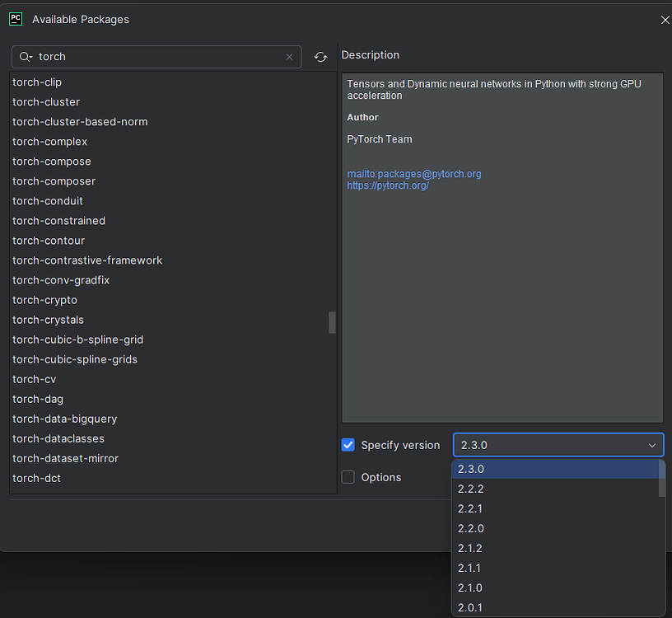672x618 pixels.
Task: Close the Available Packages dialog
Action: pyautogui.click(x=665, y=20)
